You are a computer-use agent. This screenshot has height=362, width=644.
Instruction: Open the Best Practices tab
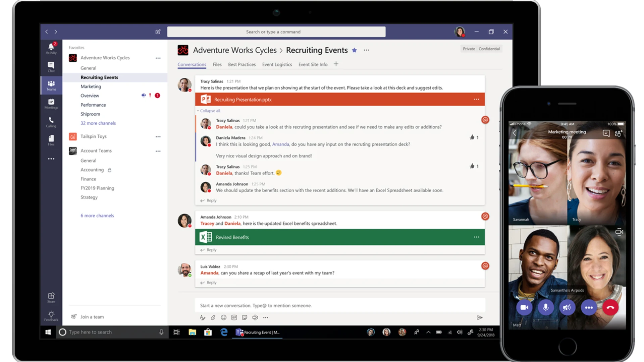pos(242,64)
